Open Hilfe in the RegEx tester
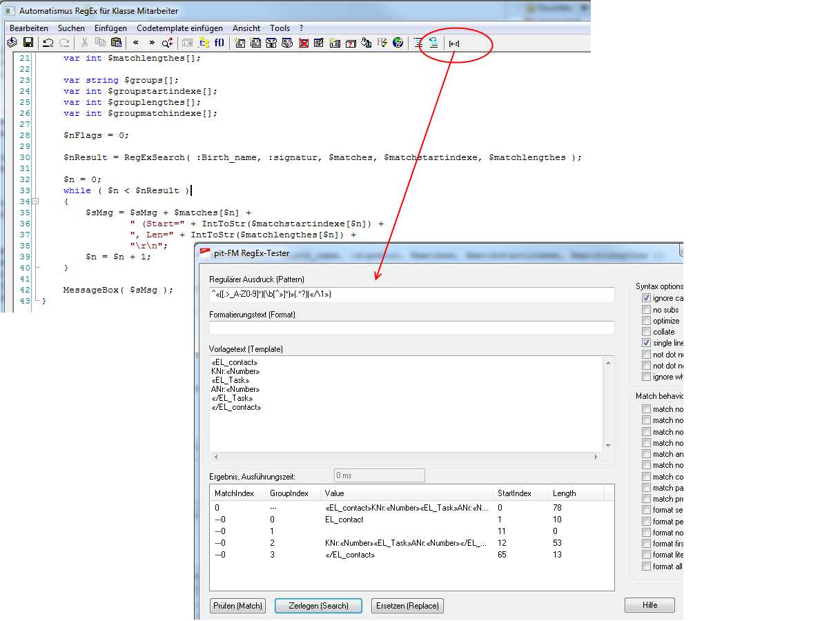Viewport: 840px width, 621px height. pyautogui.click(x=649, y=605)
